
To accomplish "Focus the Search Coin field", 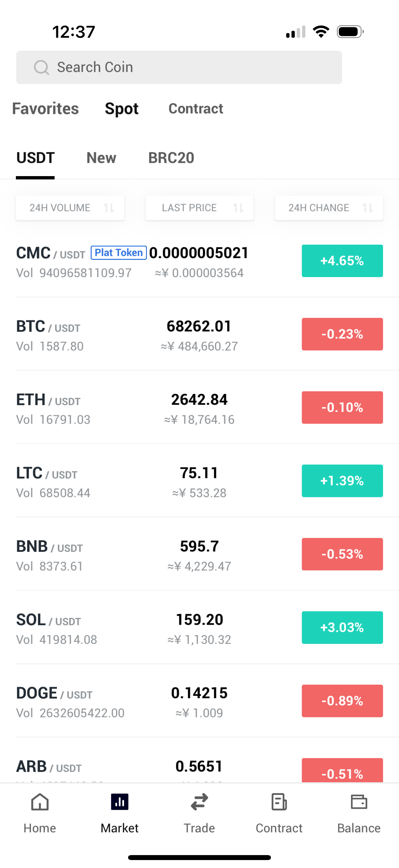I will pyautogui.click(x=179, y=68).
